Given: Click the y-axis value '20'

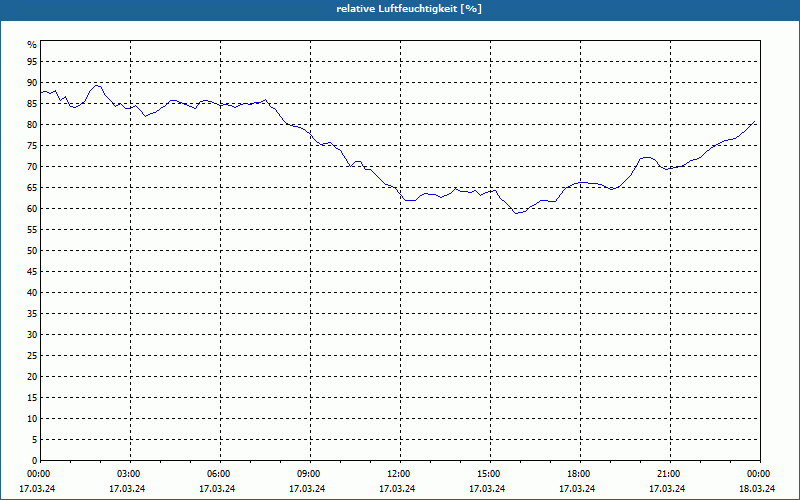Looking at the screenshot, I should [x=32, y=377].
